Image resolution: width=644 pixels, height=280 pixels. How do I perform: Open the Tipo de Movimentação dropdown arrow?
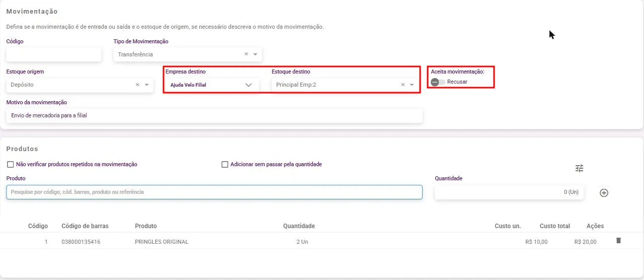(255, 54)
